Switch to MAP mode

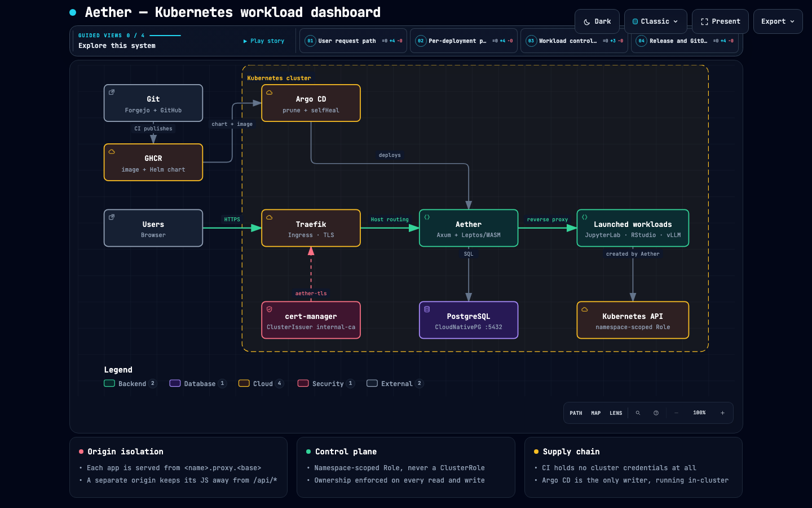click(596, 413)
